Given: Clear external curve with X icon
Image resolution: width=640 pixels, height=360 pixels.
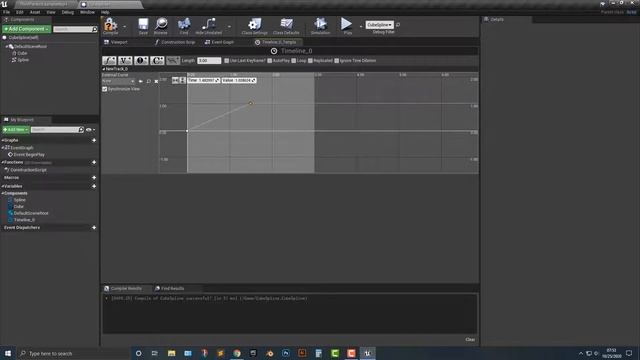Looking at the screenshot, I should [x=156, y=81].
